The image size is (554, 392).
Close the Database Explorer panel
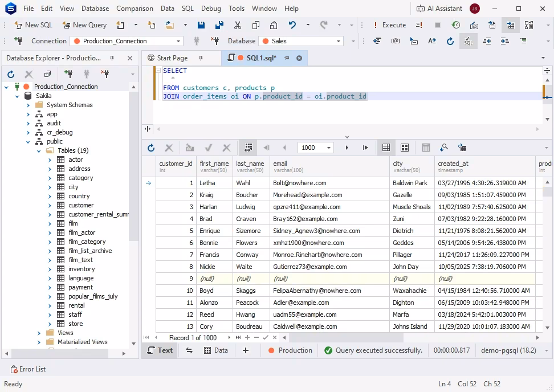130,58
